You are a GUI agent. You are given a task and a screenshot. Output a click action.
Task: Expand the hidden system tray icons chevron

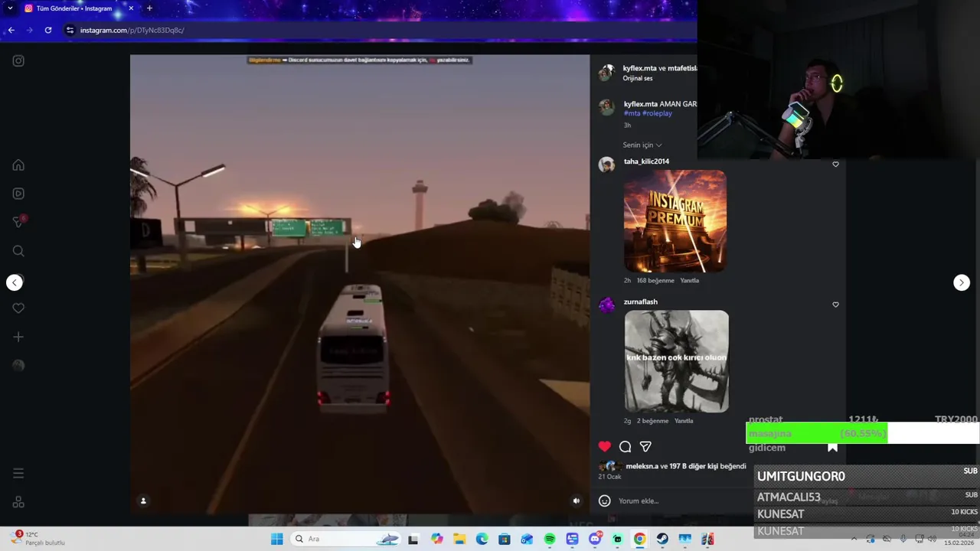[x=854, y=539]
